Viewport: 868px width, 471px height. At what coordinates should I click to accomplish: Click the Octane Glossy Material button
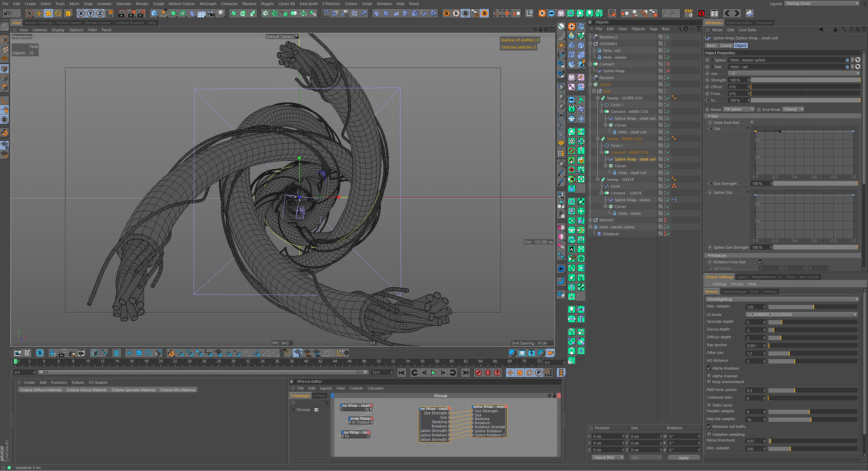pyautogui.click(x=86, y=390)
